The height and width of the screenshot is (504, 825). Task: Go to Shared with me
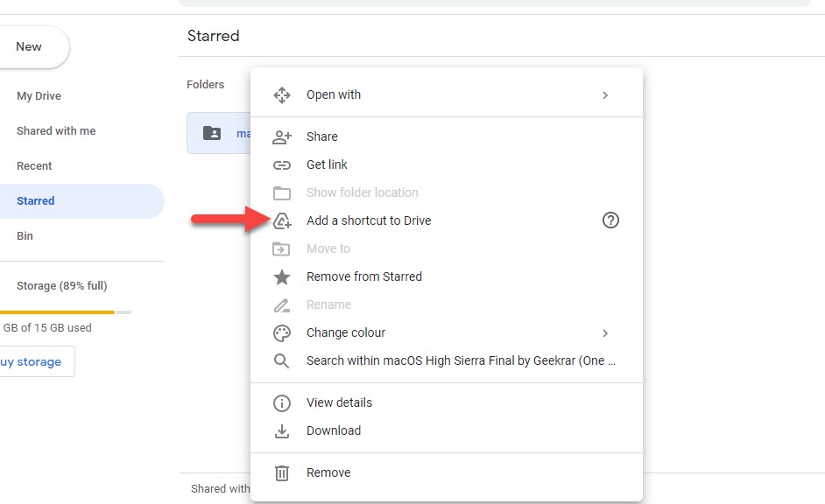(x=56, y=131)
